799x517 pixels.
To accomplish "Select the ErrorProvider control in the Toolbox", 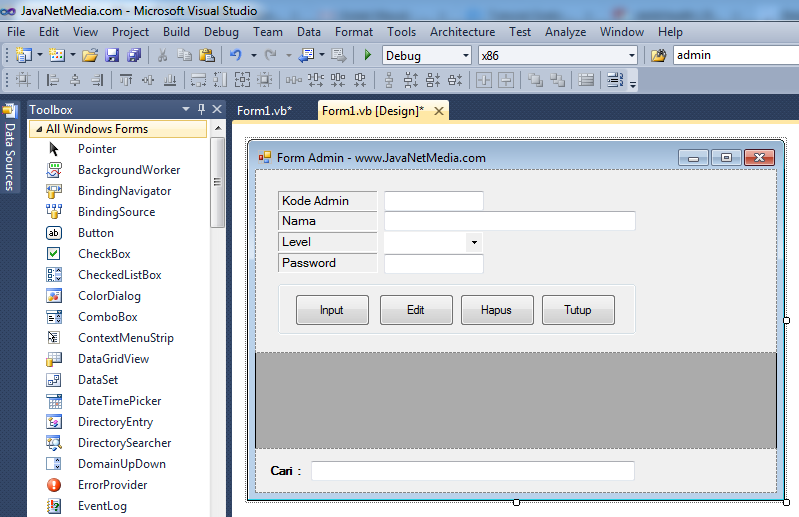I will 112,485.
